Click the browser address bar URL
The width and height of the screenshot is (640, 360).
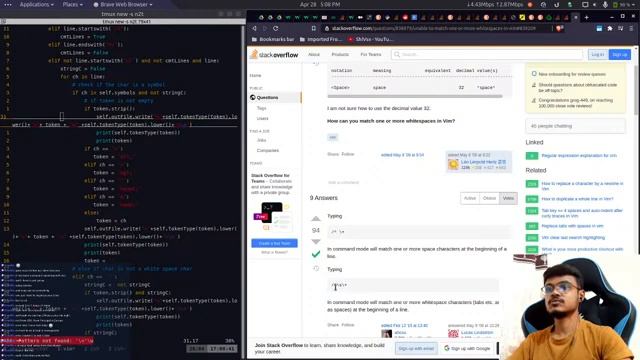coord(433,29)
